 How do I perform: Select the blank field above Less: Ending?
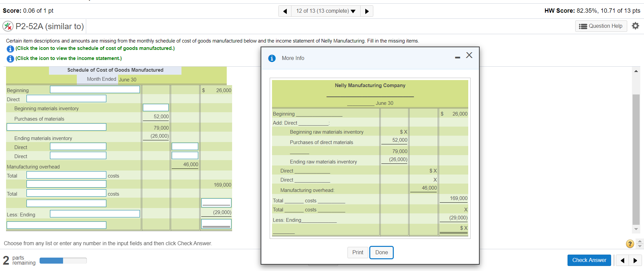point(66,203)
